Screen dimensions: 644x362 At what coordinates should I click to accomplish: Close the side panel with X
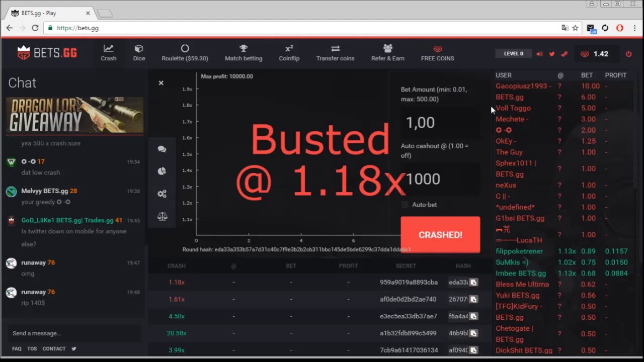click(161, 83)
